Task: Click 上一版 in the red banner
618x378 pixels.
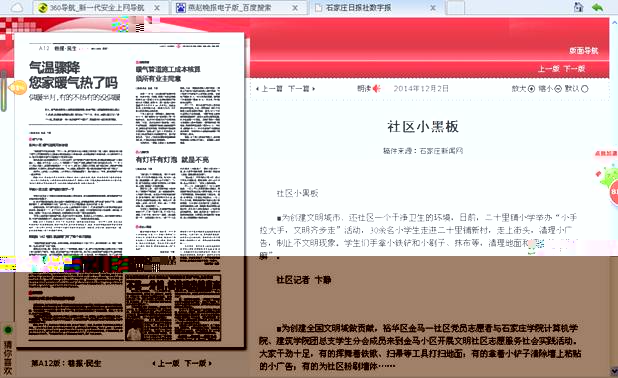Action: point(549,69)
